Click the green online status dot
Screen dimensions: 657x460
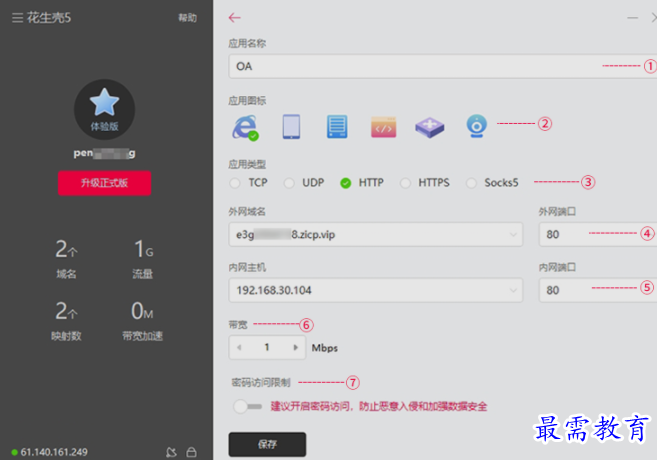[x=15, y=452]
